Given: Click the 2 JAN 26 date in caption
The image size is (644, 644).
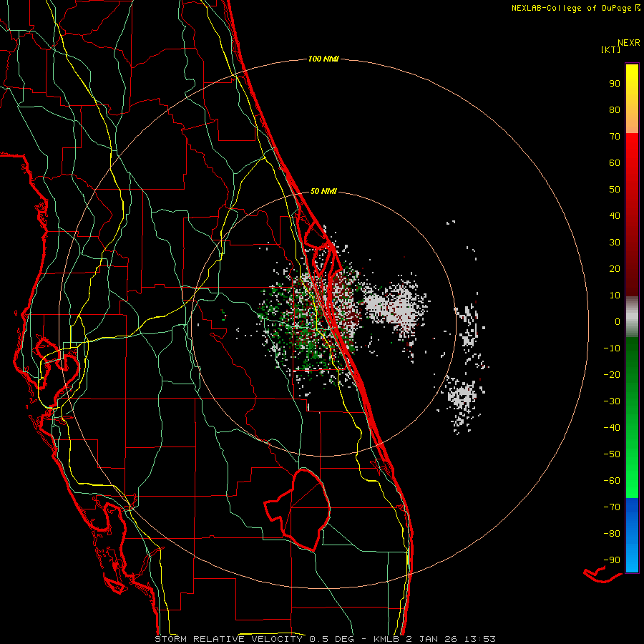Looking at the screenshot, I should pyautogui.click(x=432, y=639).
